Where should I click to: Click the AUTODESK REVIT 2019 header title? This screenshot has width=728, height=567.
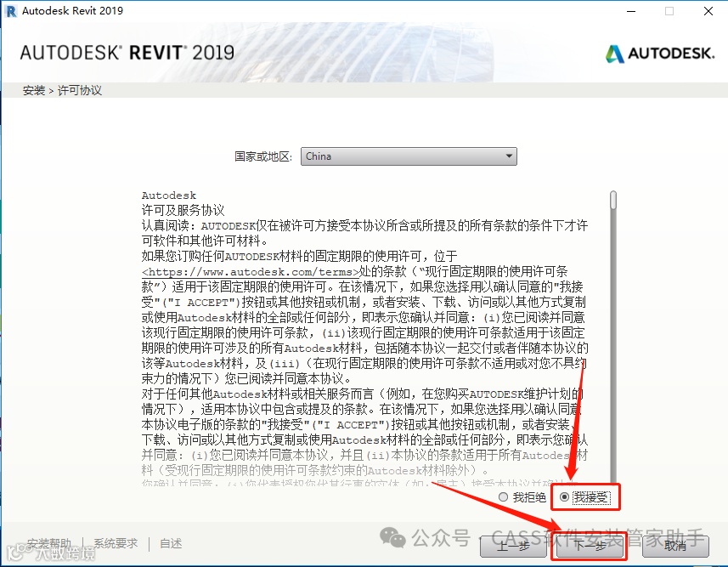(127, 53)
